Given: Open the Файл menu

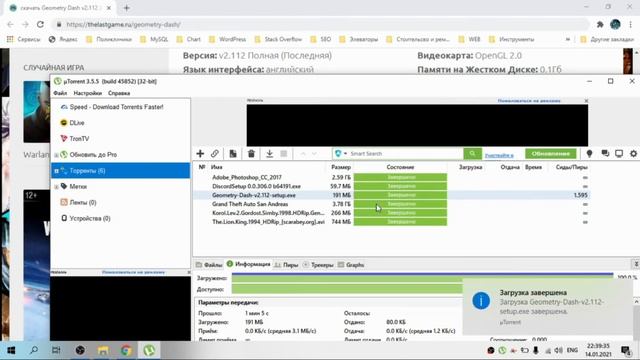Looking at the screenshot, I should tap(60, 93).
